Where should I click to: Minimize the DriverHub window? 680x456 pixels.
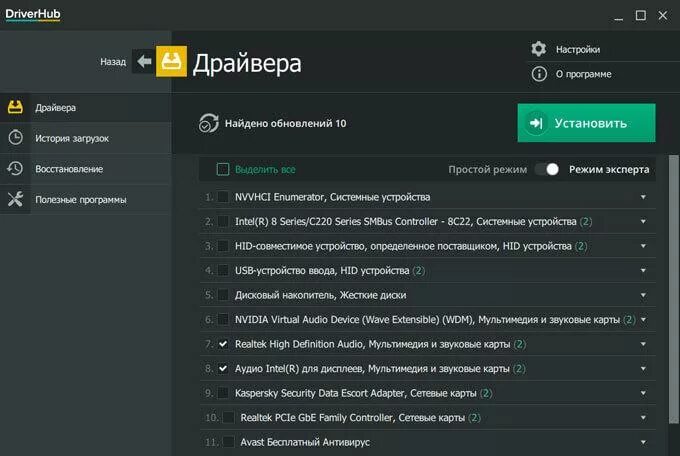click(618, 17)
